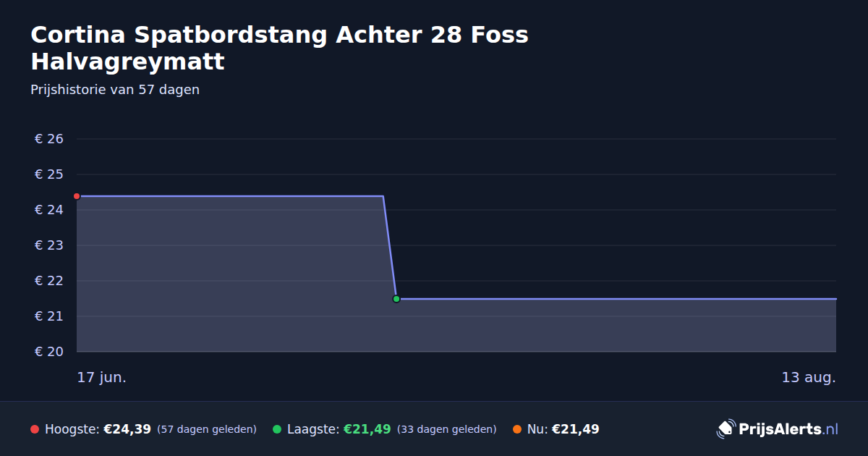Click the green Laagste legend dot
The image size is (868, 456).
pyautogui.click(x=277, y=429)
